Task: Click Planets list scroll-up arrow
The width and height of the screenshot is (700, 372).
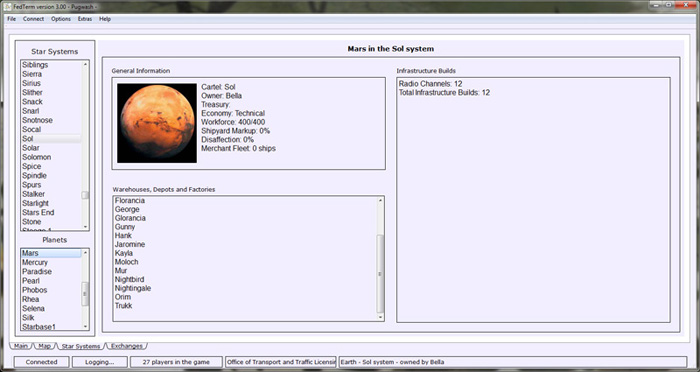Action: coord(85,253)
